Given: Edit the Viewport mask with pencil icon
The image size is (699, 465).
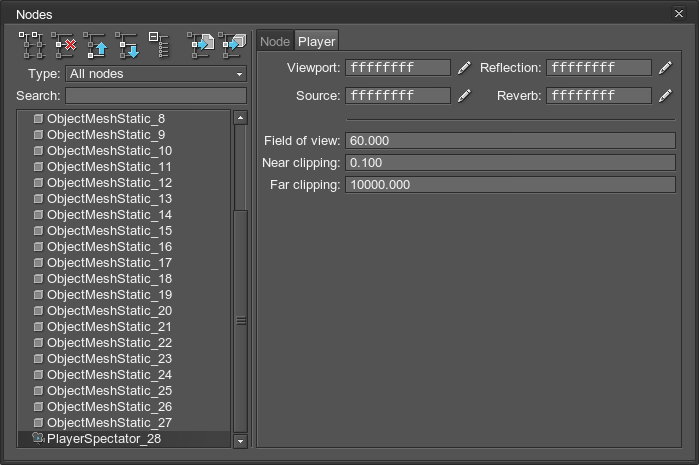Looking at the screenshot, I should click(x=464, y=68).
